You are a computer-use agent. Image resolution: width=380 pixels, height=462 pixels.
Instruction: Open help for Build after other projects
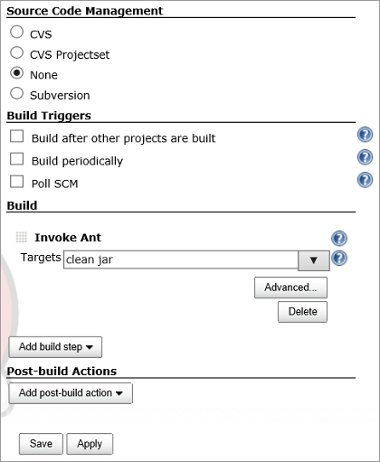click(x=365, y=135)
